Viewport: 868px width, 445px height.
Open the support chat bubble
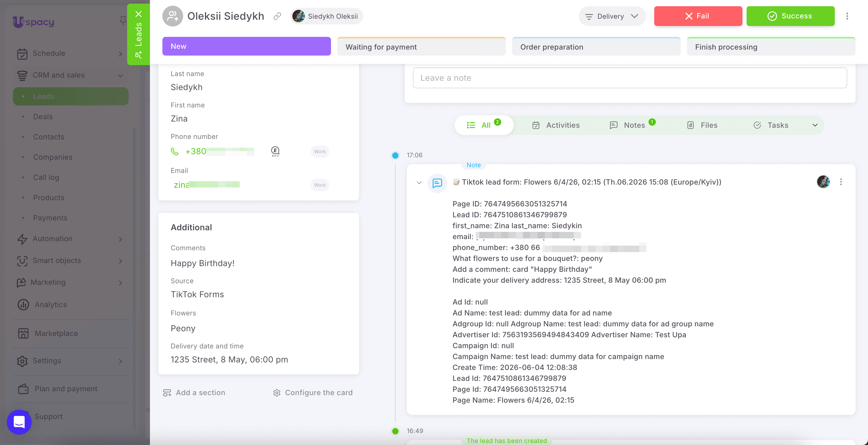[x=19, y=422]
